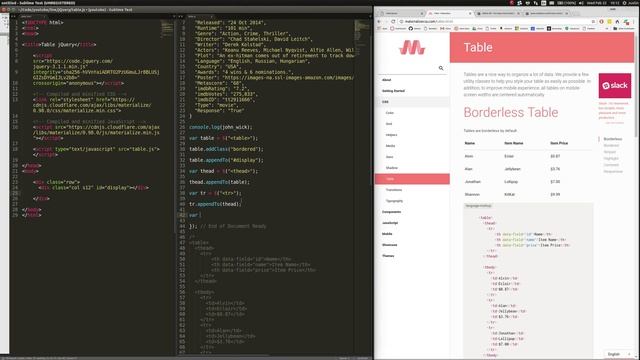Image resolution: width=640 pixels, height=360 pixels.
Task: Click the Slack advertisement image
Action: (615, 86)
